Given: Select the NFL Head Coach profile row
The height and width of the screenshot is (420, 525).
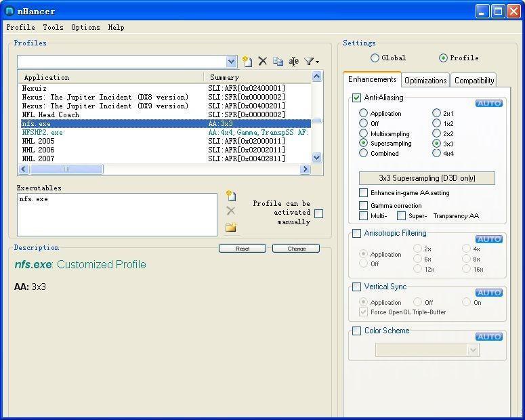Looking at the screenshot, I should (166, 115).
